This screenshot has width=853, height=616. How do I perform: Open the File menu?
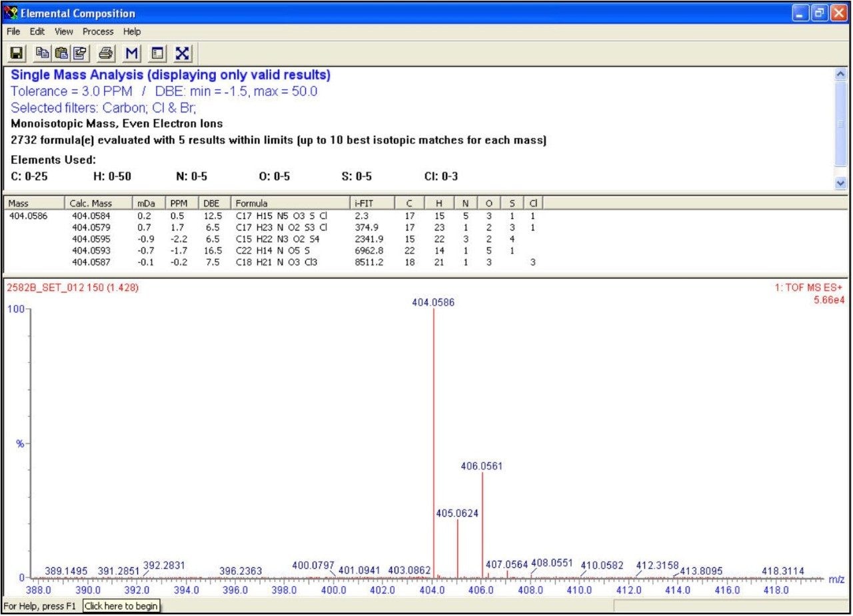click(13, 31)
